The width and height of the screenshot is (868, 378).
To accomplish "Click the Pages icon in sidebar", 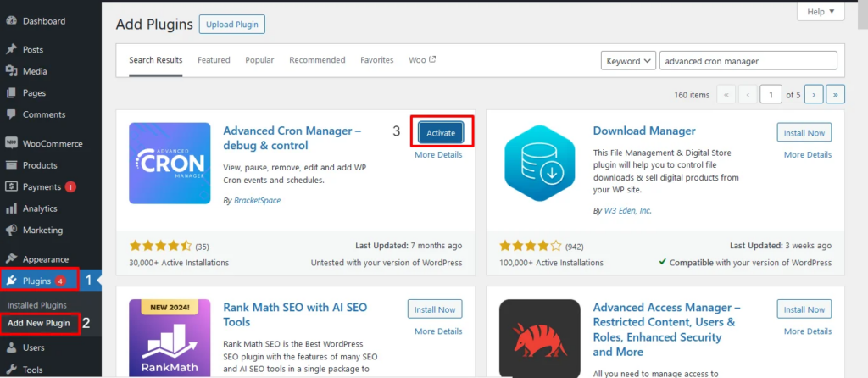I will coord(11,92).
